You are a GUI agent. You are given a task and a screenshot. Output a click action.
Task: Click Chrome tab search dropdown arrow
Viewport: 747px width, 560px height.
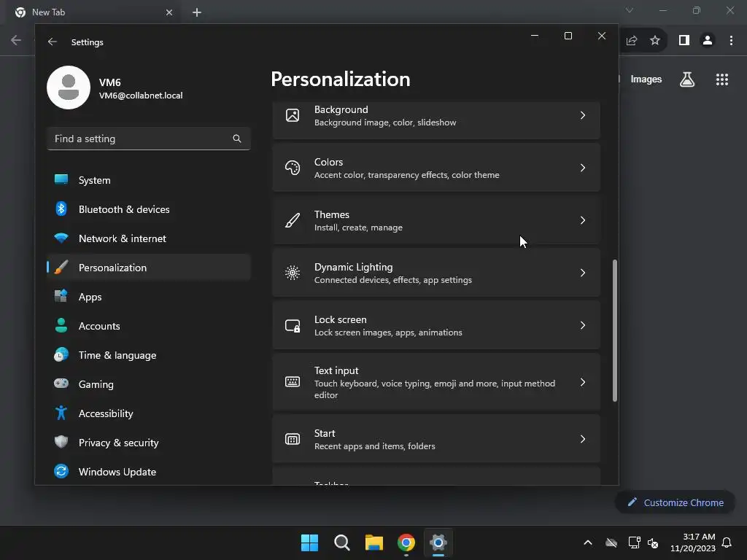630,10
